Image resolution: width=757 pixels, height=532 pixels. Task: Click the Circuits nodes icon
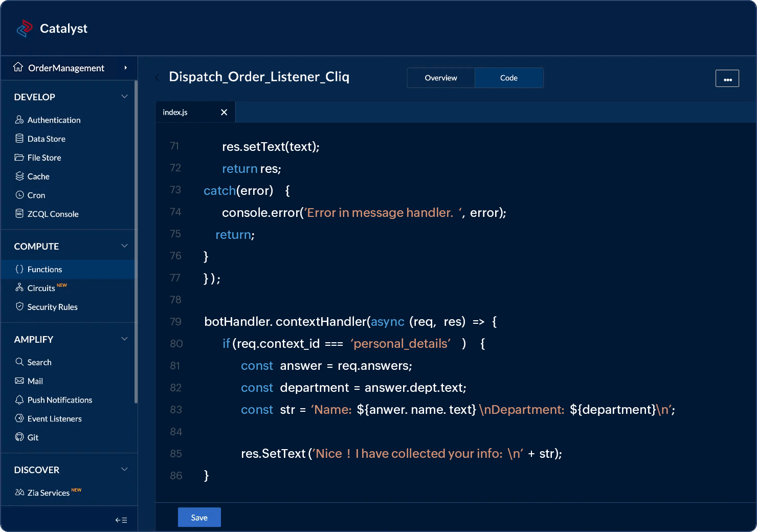[x=19, y=287]
